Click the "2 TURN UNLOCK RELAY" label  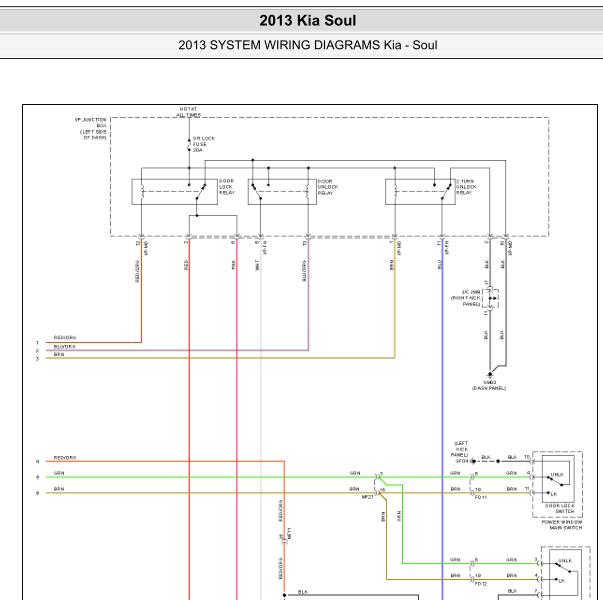(466, 187)
